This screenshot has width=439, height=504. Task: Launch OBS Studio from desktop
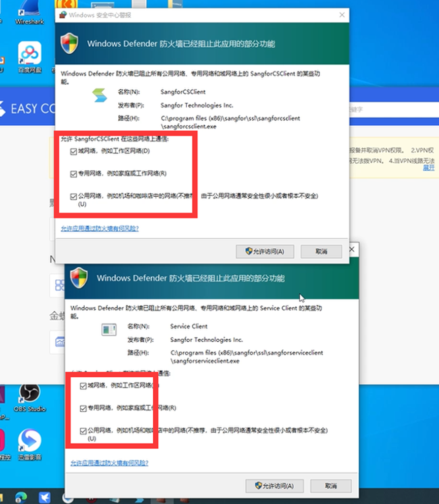(29, 394)
